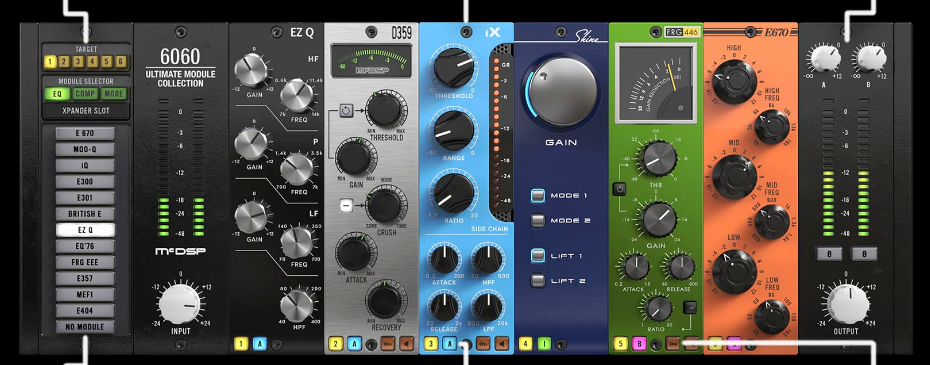Select target slot 4
Image resolution: width=930 pixels, height=365 pixels.
click(93, 61)
